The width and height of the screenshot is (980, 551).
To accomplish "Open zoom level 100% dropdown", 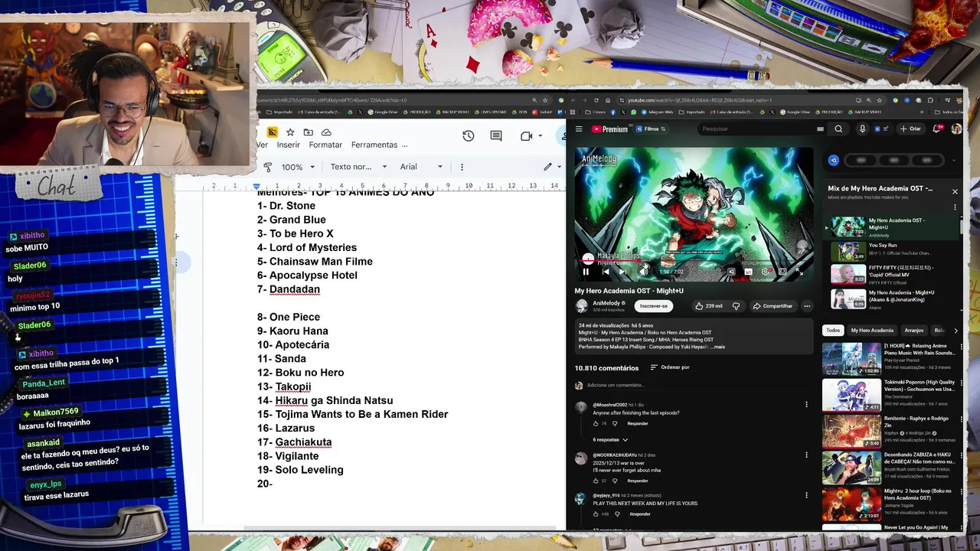I will pyautogui.click(x=298, y=167).
